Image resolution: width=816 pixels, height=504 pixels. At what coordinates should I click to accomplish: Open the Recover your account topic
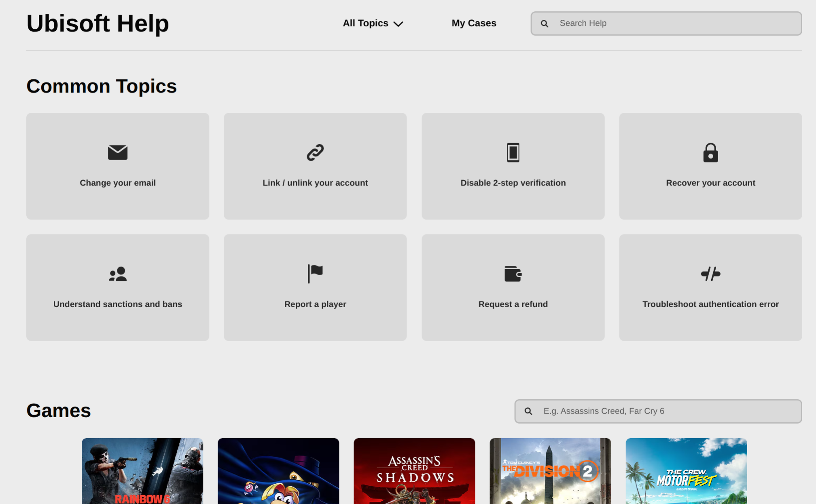pos(710,166)
